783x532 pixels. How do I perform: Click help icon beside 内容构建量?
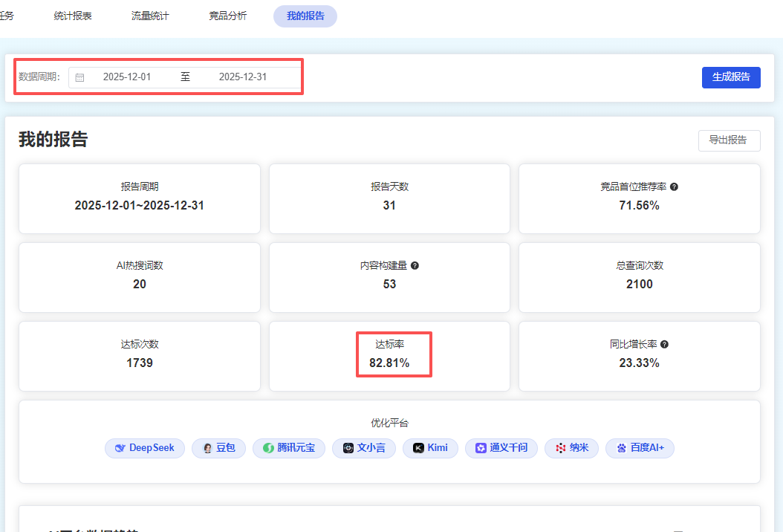click(415, 266)
